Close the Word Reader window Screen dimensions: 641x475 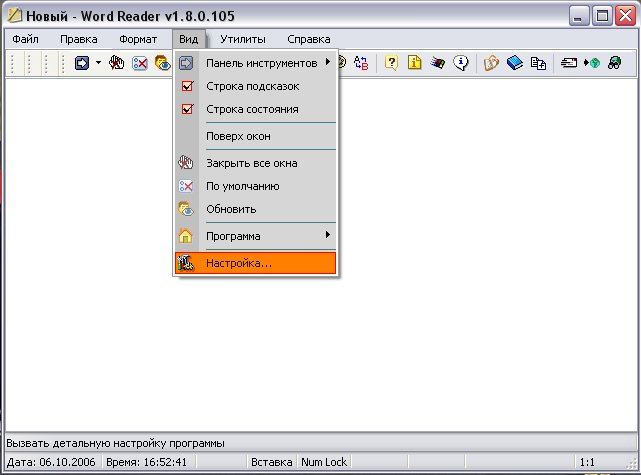(x=625, y=16)
